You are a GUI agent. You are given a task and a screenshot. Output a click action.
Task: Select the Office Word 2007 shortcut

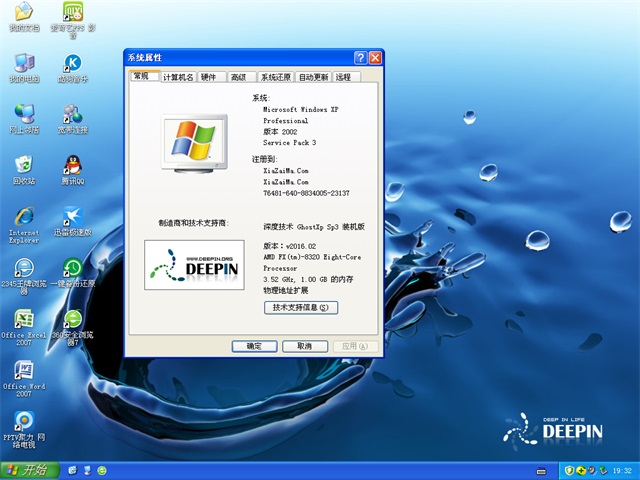coord(23,372)
